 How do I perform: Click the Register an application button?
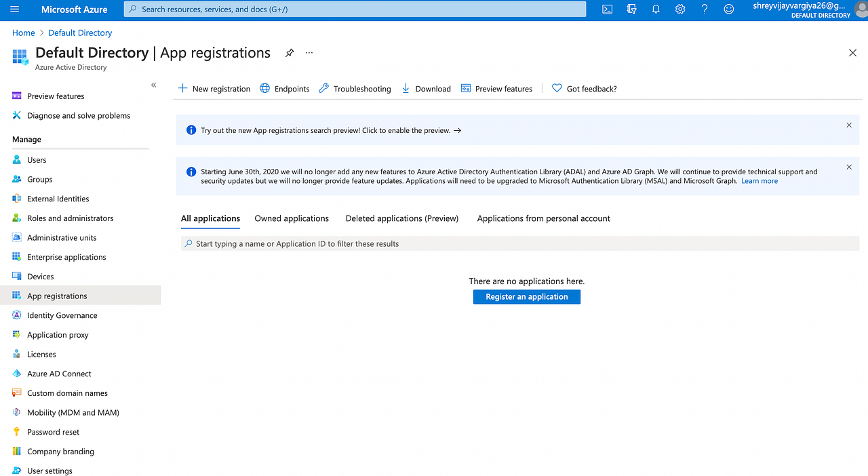tap(526, 296)
